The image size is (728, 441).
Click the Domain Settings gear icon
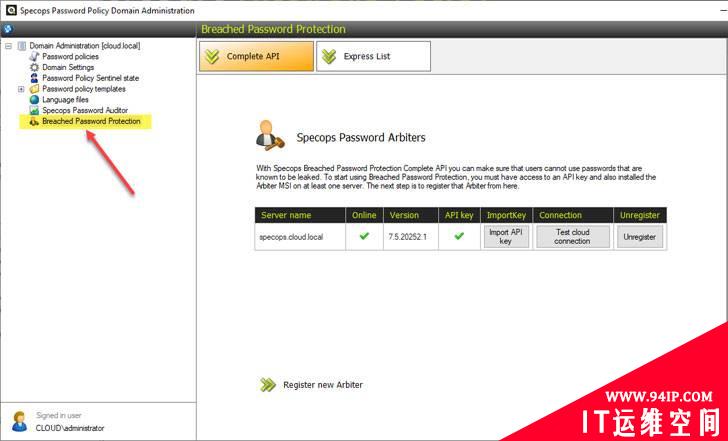pos(34,67)
